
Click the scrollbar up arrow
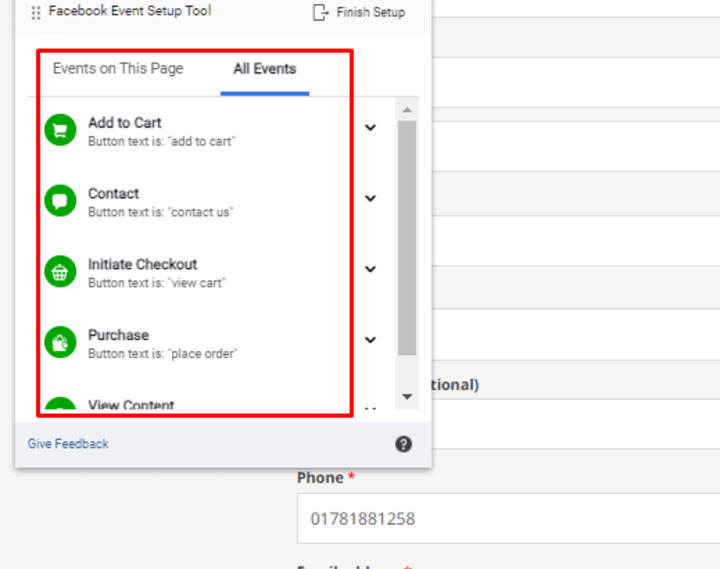click(x=407, y=110)
